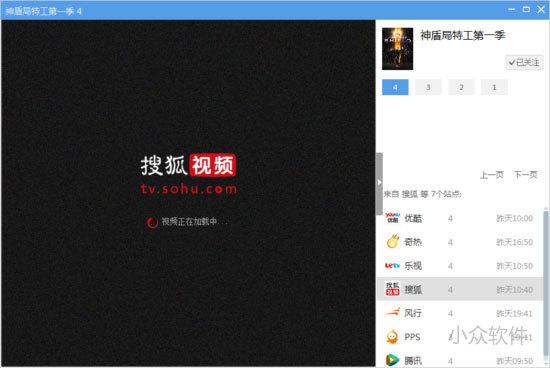
Task: Minimize the player window
Action: tap(511, 9)
